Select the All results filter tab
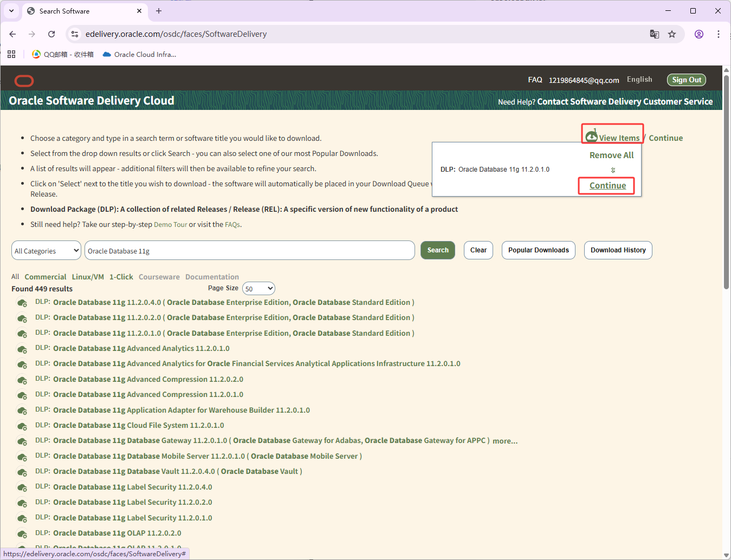The width and height of the screenshot is (731, 560). 15,277
